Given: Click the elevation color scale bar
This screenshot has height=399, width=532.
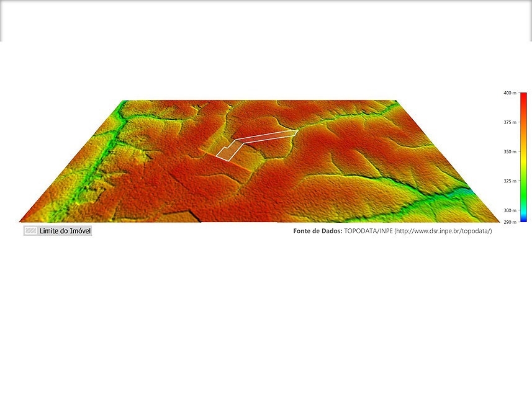Looking at the screenshot, I should [x=523, y=157].
